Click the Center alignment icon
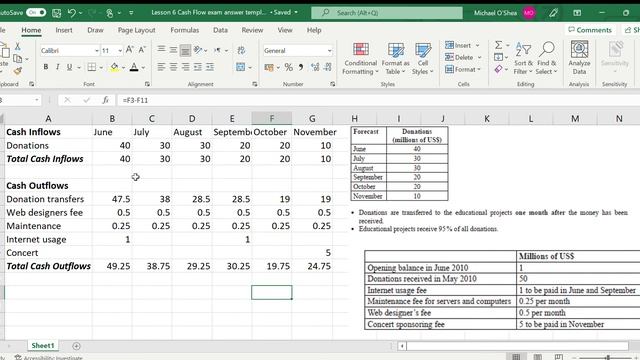640x360 pixels. pos(173,67)
